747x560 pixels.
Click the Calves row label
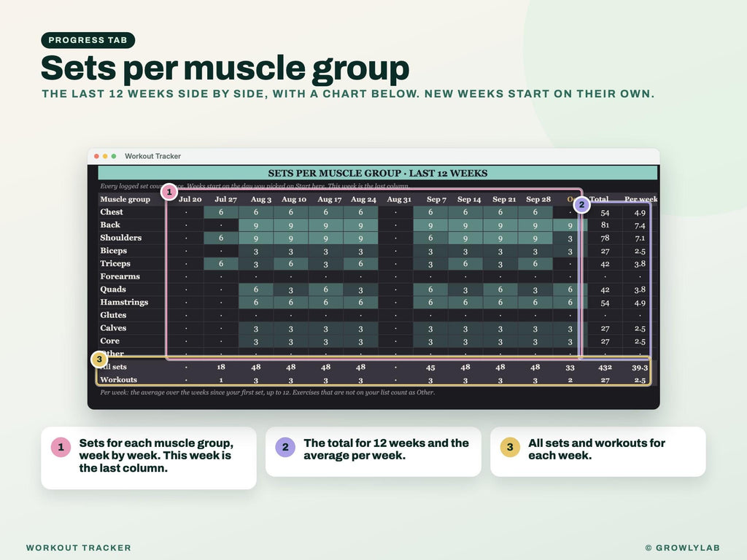click(x=113, y=327)
